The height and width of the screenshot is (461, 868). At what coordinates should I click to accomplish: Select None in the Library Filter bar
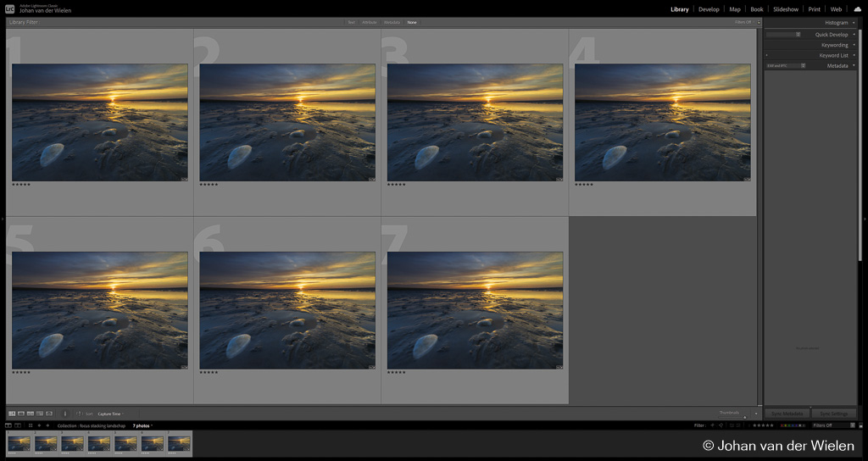click(x=412, y=22)
